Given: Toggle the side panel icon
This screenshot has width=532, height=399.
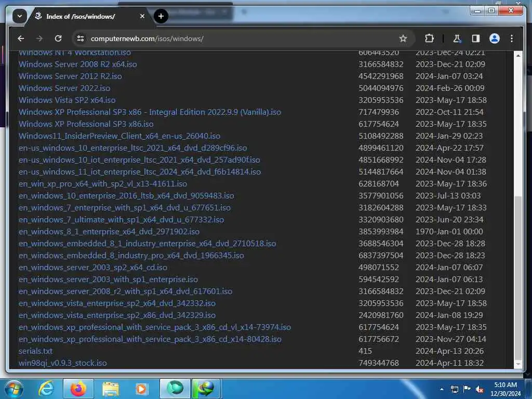Looking at the screenshot, I should coord(476,38).
